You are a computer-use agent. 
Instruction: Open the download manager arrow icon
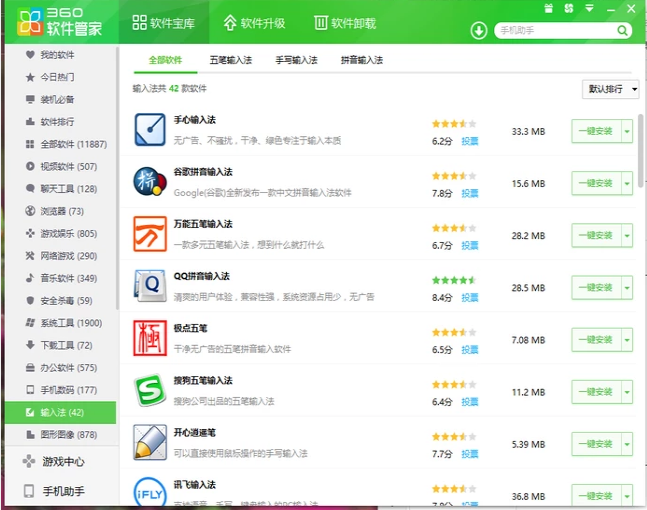[x=478, y=30]
